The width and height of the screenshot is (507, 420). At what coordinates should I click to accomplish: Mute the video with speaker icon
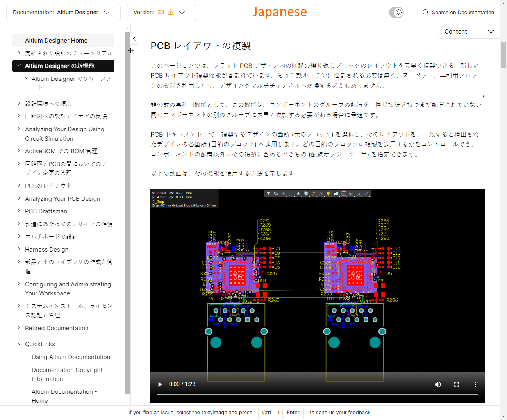click(438, 384)
